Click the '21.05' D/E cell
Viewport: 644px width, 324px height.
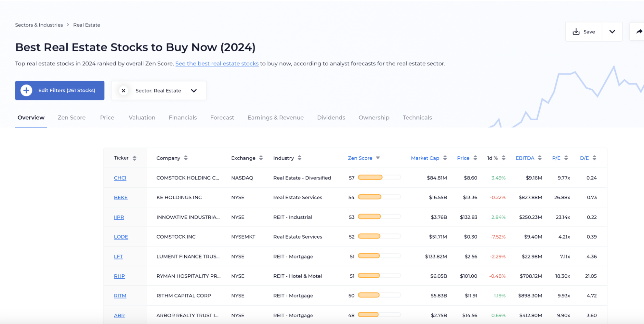(x=591, y=276)
